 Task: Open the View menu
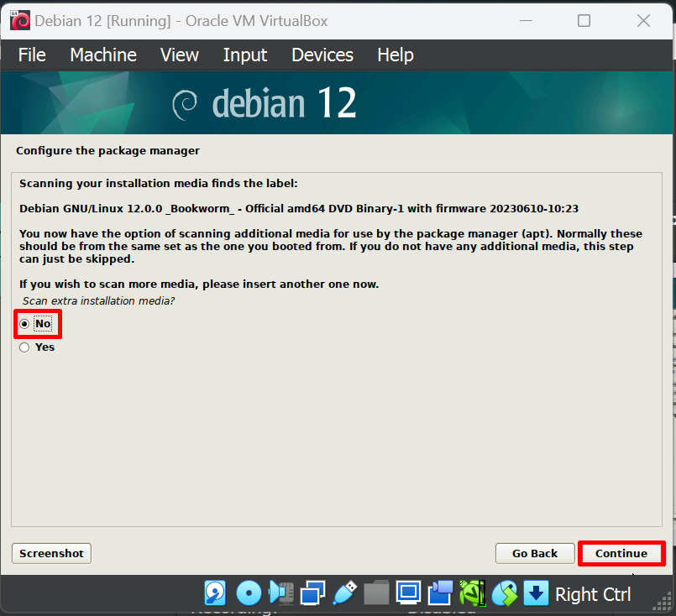point(180,55)
